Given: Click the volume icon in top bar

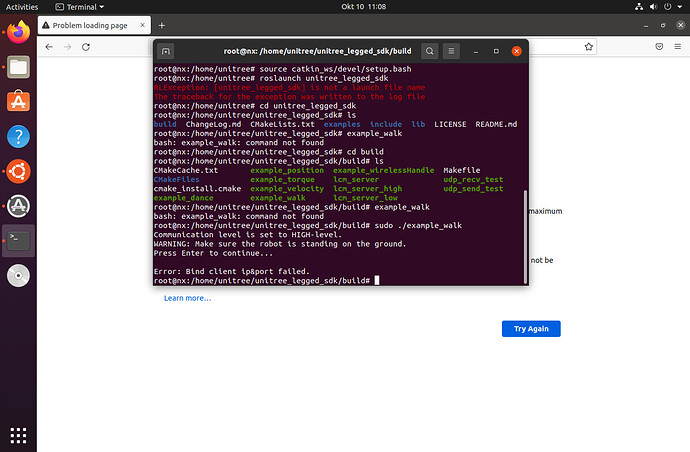Looking at the screenshot, I should point(653,7).
